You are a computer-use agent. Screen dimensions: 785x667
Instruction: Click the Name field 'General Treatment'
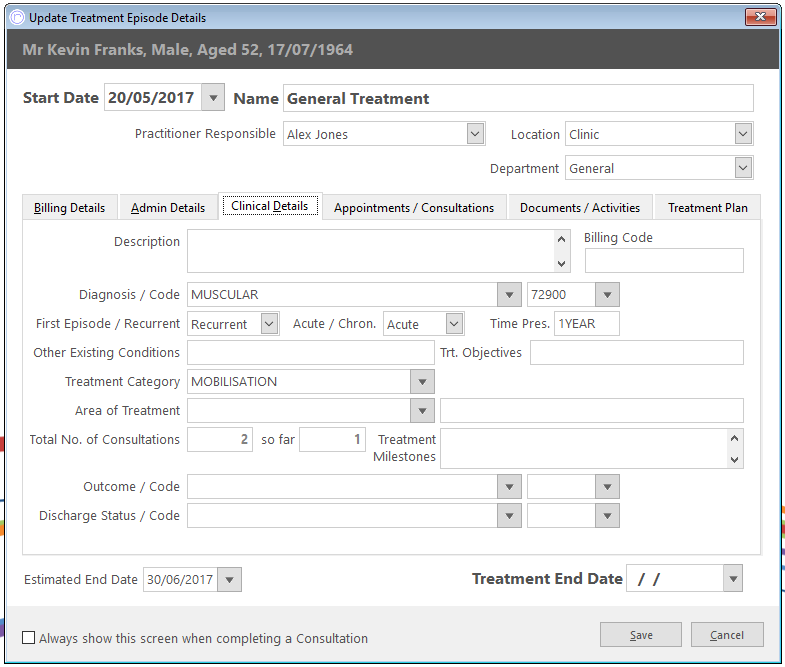(518, 98)
